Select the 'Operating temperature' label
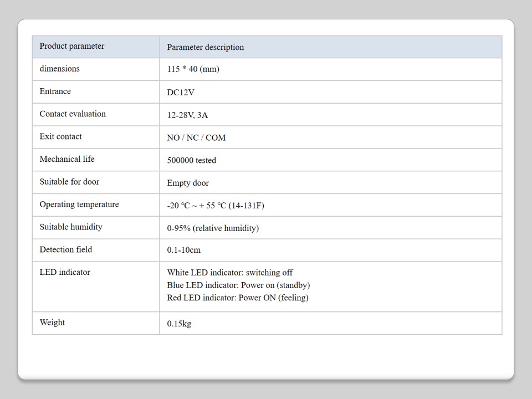This screenshot has width=532, height=399. point(79,204)
